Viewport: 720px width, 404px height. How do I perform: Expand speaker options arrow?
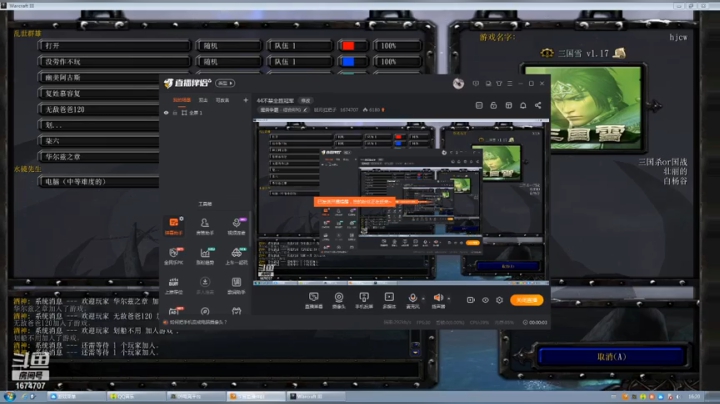[449, 299]
